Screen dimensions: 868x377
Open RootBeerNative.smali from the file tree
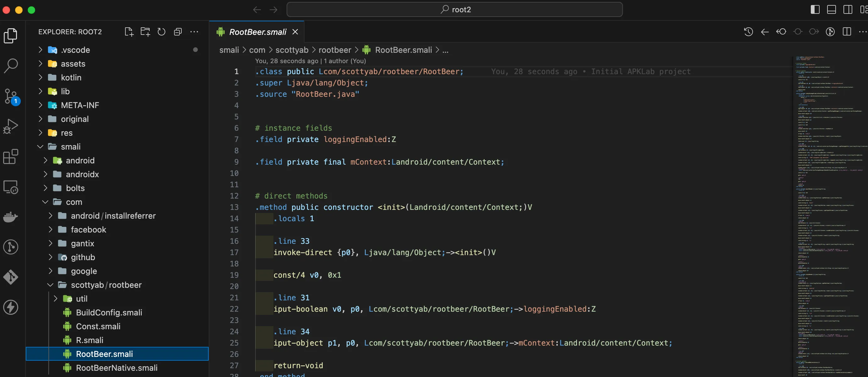click(x=117, y=368)
